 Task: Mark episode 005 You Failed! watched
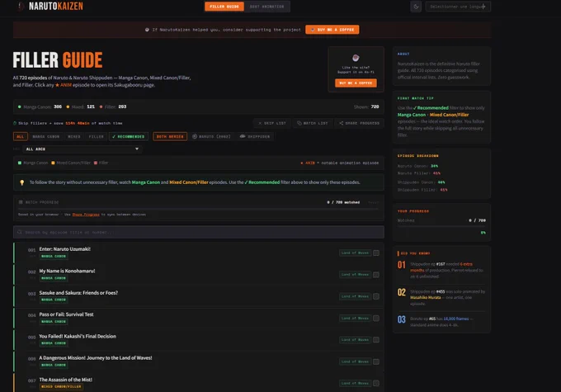click(x=376, y=340)
